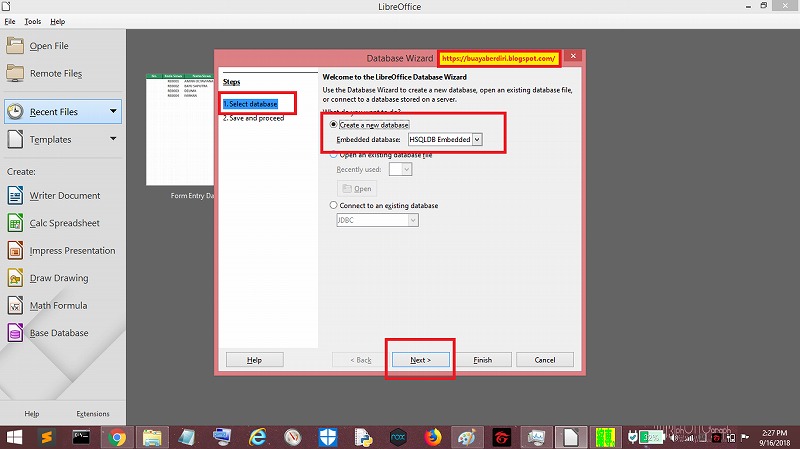Screen dimensions: 800x449
Task: Select the Create a new database option
Action: [370, 125]
